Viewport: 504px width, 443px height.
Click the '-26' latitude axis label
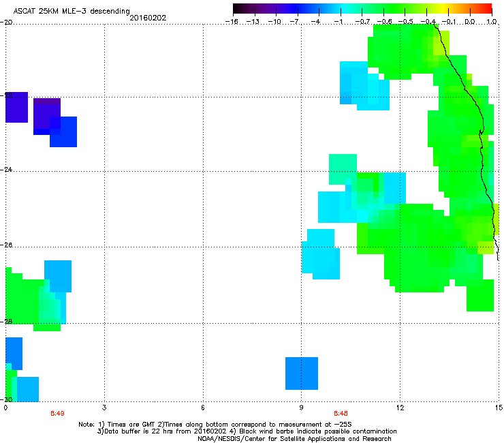6,245
